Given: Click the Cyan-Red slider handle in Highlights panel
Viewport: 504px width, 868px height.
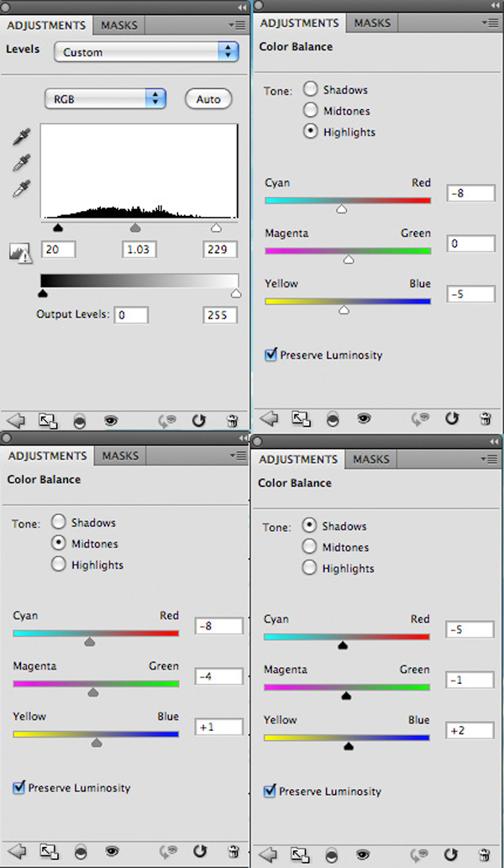Looking at the screenshot, I should tap(341, 208).
